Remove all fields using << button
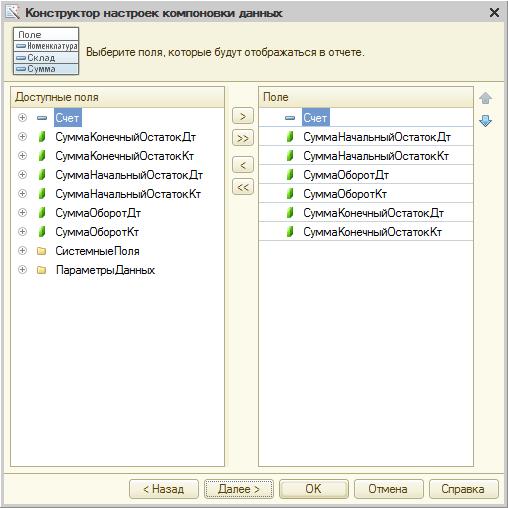Viewport: 508px width, 508px height. tap(243, 187)
